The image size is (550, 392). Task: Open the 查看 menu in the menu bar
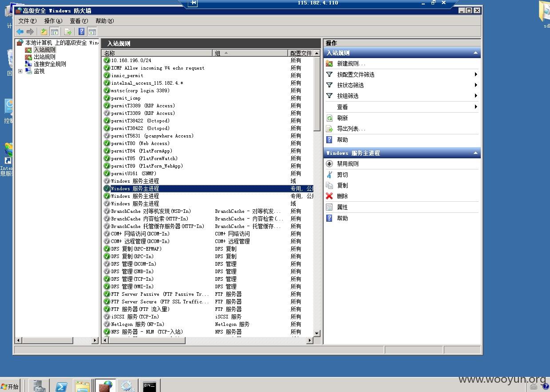coord(79,21)
